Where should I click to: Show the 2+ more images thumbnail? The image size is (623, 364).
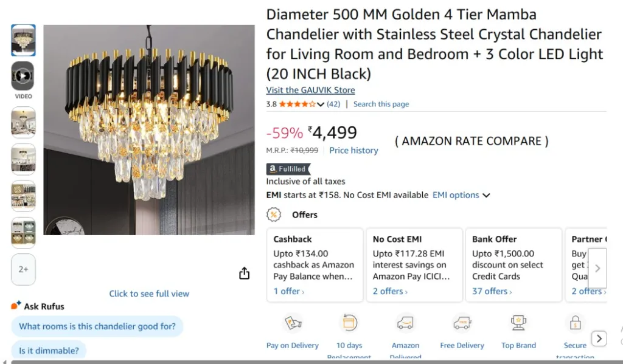23,269
